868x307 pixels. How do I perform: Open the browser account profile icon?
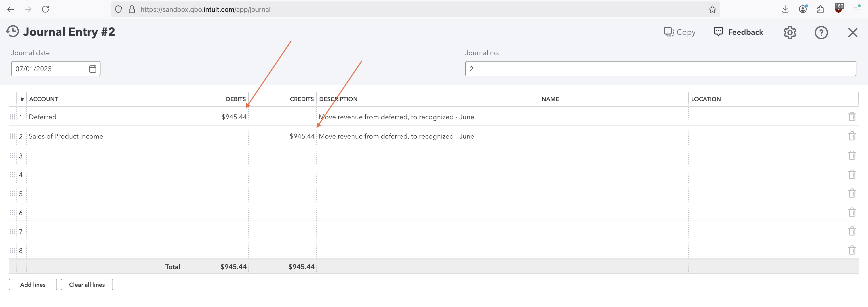point(803,9)
